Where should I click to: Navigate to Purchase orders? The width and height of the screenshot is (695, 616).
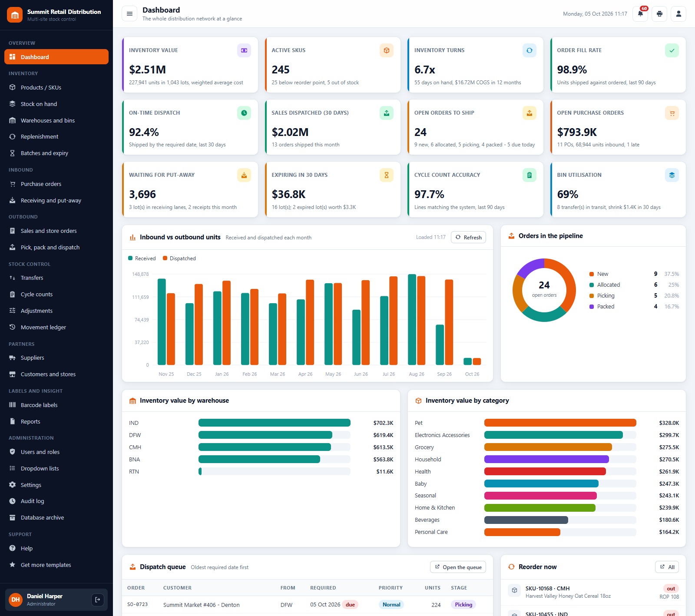[x=56, y=184]
